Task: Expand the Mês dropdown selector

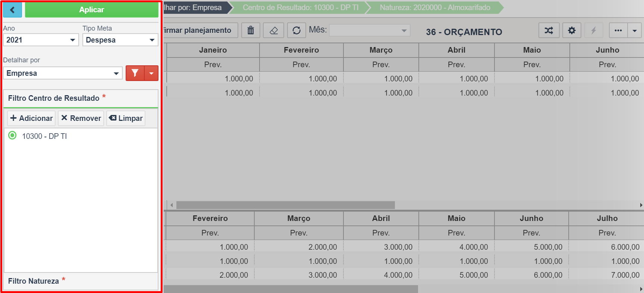Action: tap(370, 30)
